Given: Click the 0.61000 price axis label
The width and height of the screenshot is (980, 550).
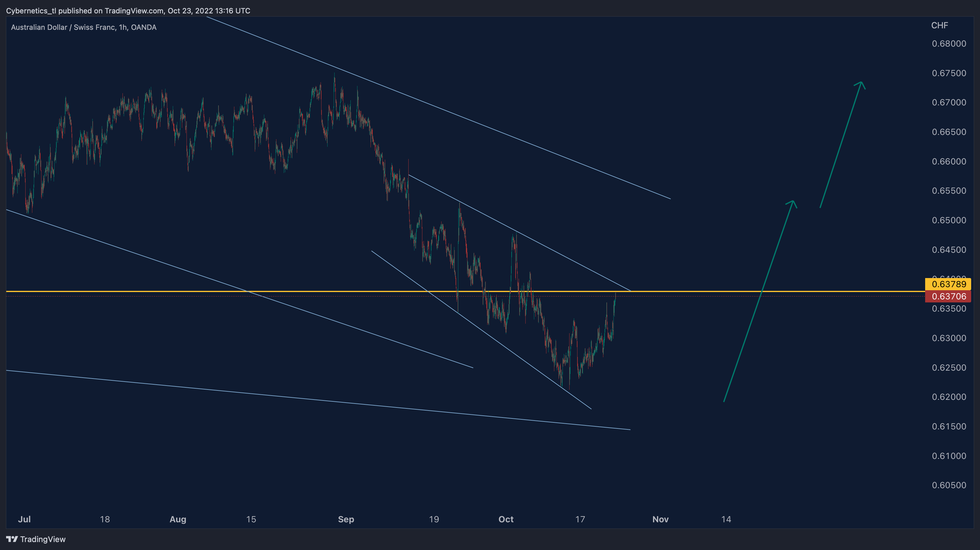Looking at the screenshot, I should [x=949, y=456].
